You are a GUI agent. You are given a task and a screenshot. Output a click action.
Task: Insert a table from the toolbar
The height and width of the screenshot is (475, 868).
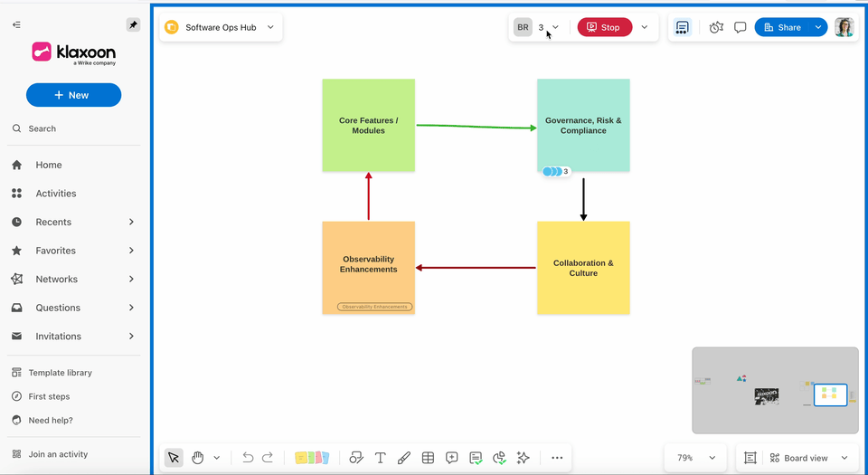click(x=428, y=458)
